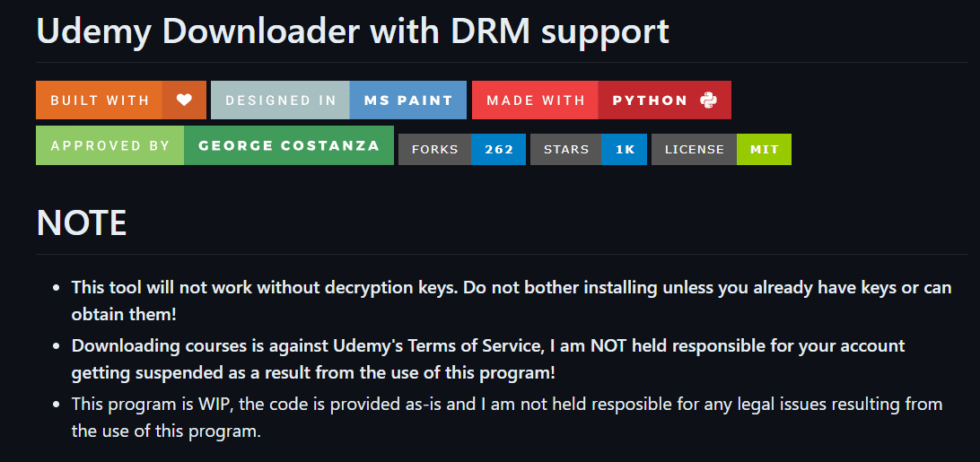The image size is (980, 462).
Task: Open the GEORGE COSTANZA badge section
Action: pyautogui.click(x=289, y=145)
